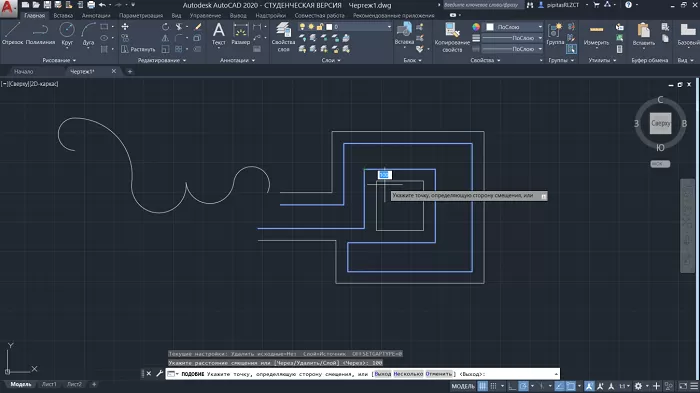
Task: Click the object color wheel swatch in Properties panel
Action: (476, 27)
